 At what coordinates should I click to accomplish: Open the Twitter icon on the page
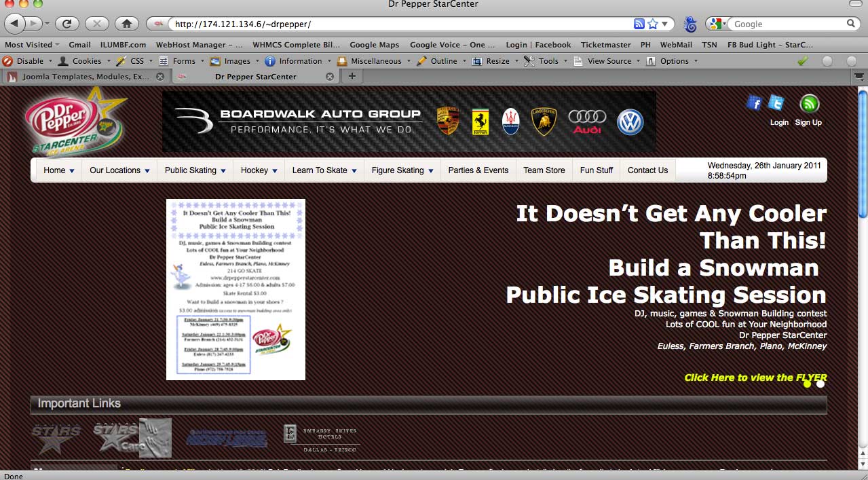(776, 103)
